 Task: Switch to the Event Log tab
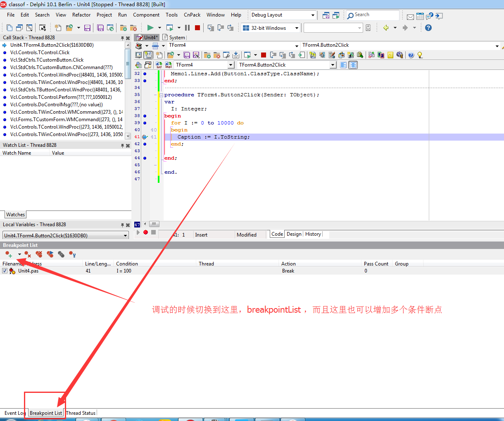coord(14,413)
